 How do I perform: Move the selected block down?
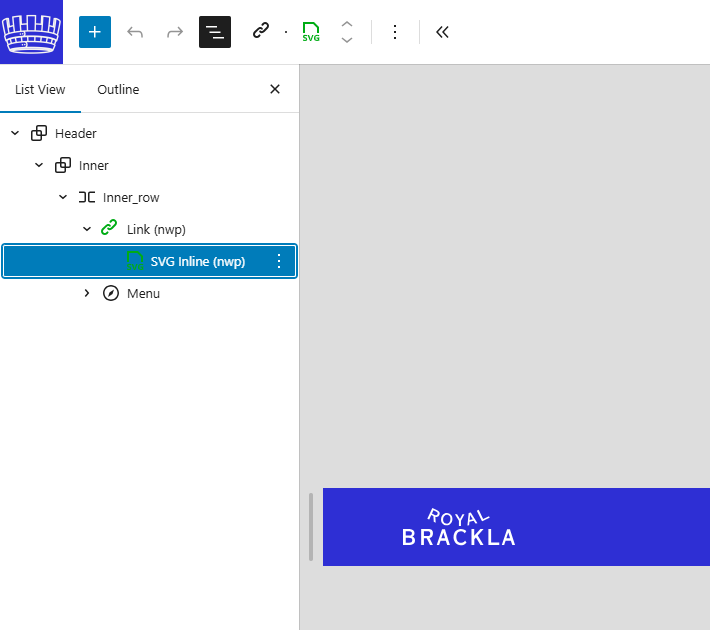coord(347,40)
